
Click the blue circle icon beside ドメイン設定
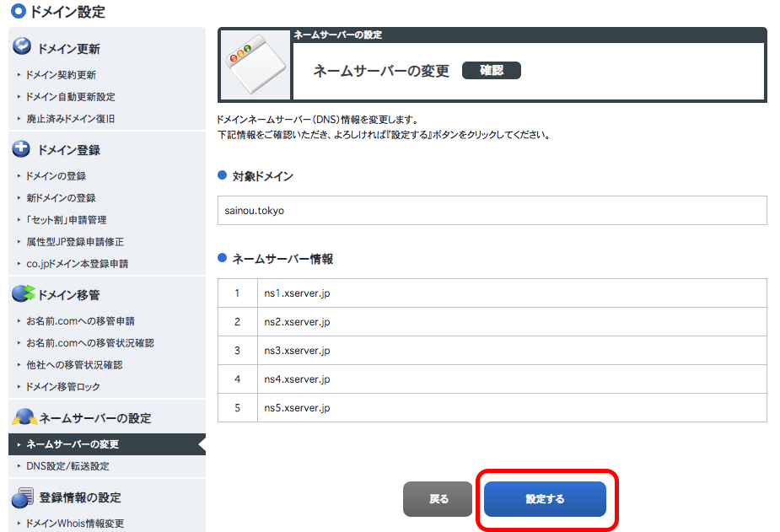point(19,11)
